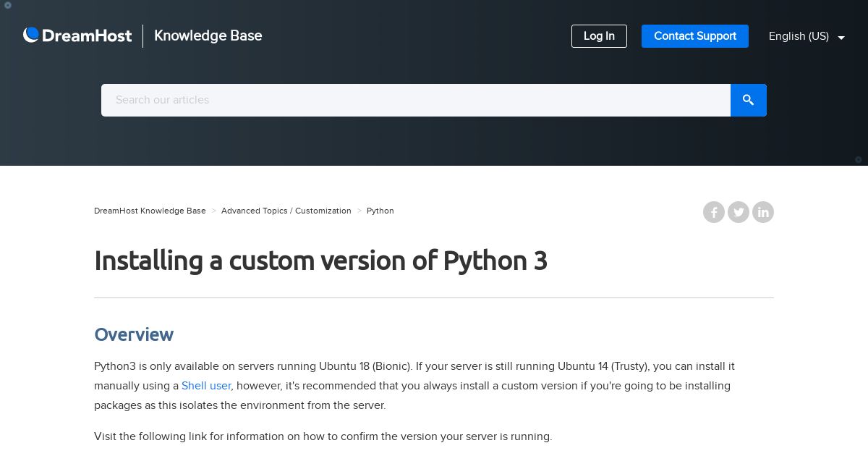The height and width of the screenshot is (456, 868).
Task: Click the Contact Support button
Action: pyautogui.click(x=694, y=36)
